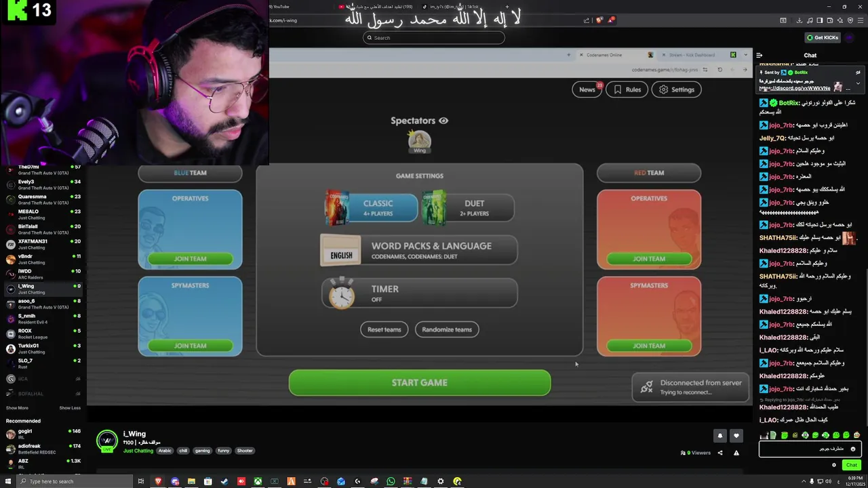This screenshot has width=868, height=488.
Task: Join Blue Team spymasters
Action: pos(190,346)
